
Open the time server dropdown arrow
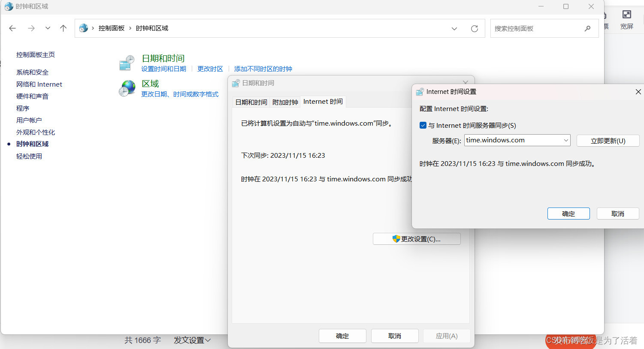tap(566, 140)
